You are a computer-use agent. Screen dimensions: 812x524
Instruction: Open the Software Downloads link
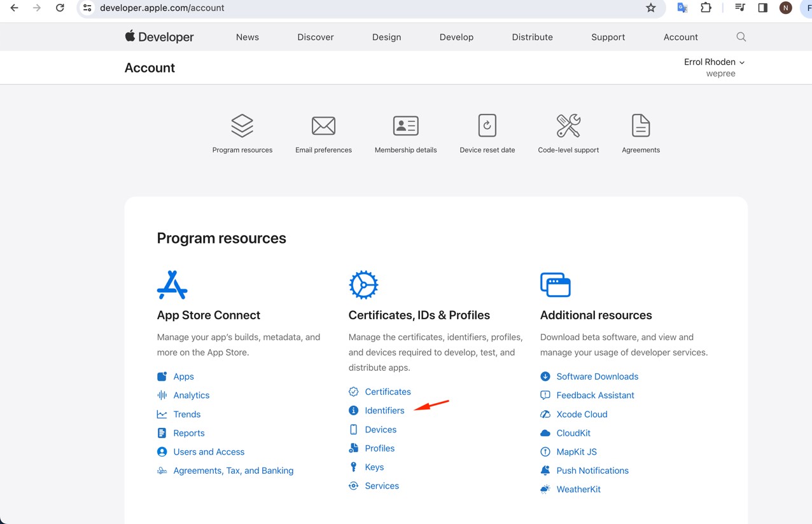pos(597,376)
